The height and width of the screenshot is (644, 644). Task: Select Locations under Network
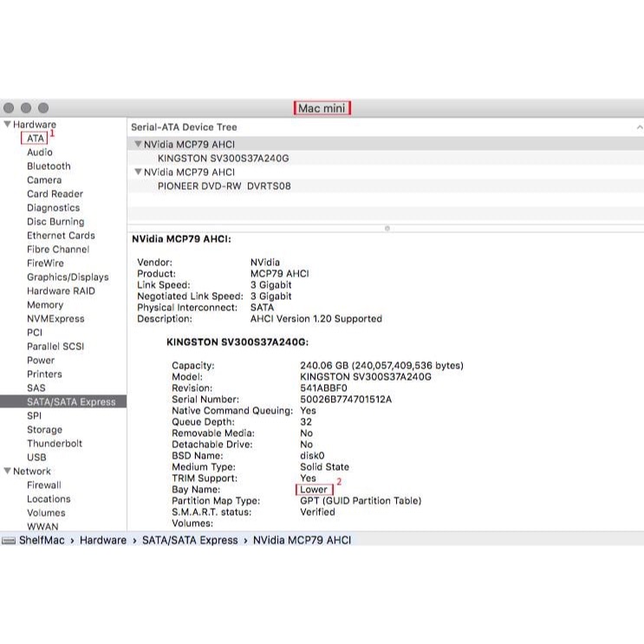(49, 499)
